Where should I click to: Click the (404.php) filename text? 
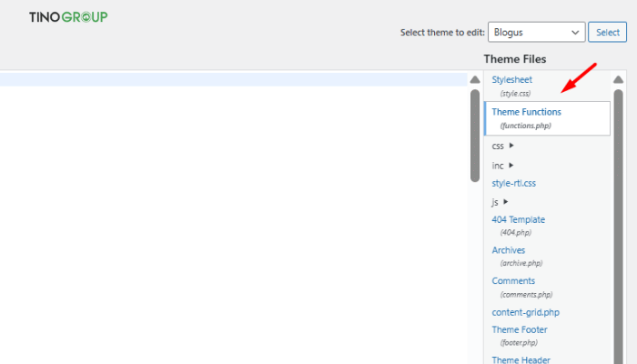coord(516,232)
